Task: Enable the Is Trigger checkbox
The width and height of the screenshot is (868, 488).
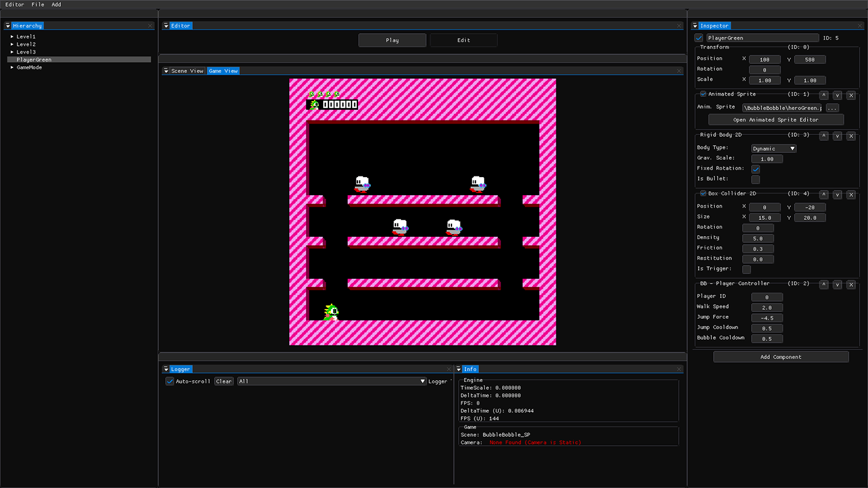Action: click(x=747, y=269)
